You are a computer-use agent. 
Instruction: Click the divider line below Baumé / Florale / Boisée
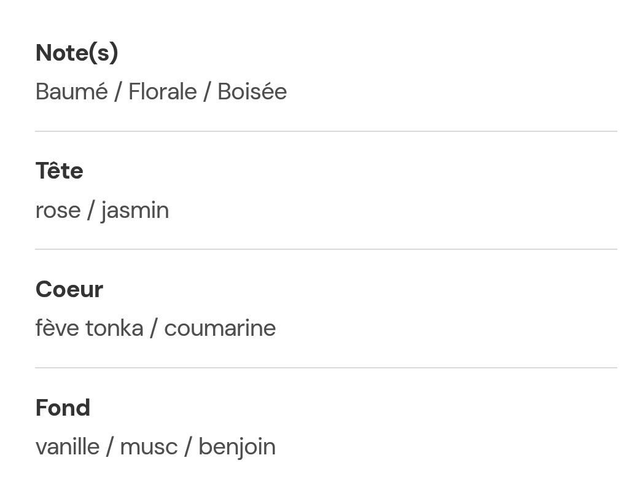click(x=326, y=131)
